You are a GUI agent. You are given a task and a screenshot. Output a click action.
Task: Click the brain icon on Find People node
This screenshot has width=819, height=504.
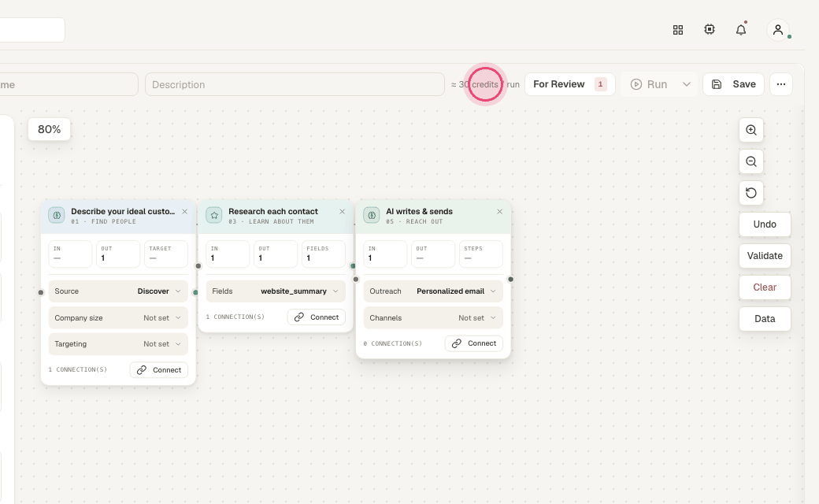point(57,215)
